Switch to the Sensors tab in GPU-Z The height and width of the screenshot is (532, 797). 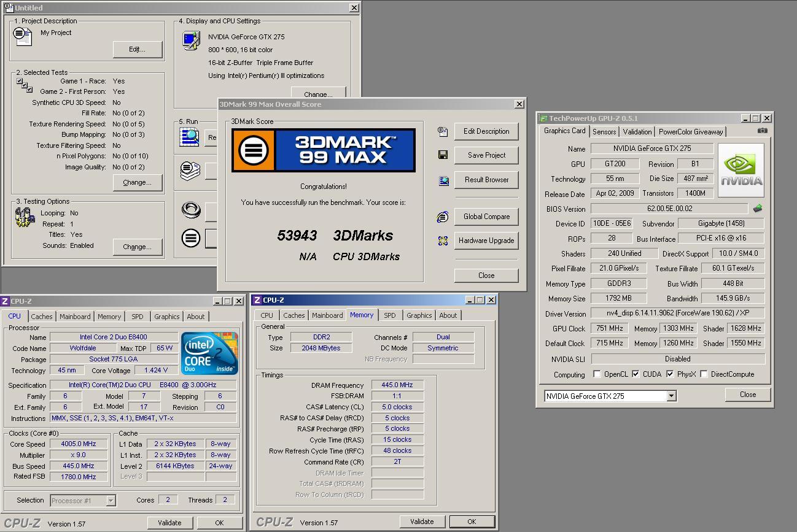604,131
